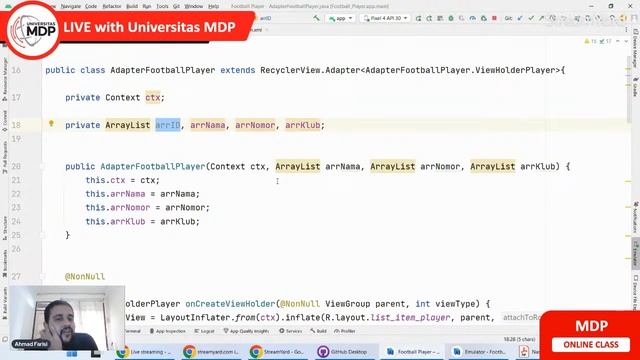The image size is (640, 360).
Task: Go to next highlighted error arrow
Action: (x=626, y=41)
